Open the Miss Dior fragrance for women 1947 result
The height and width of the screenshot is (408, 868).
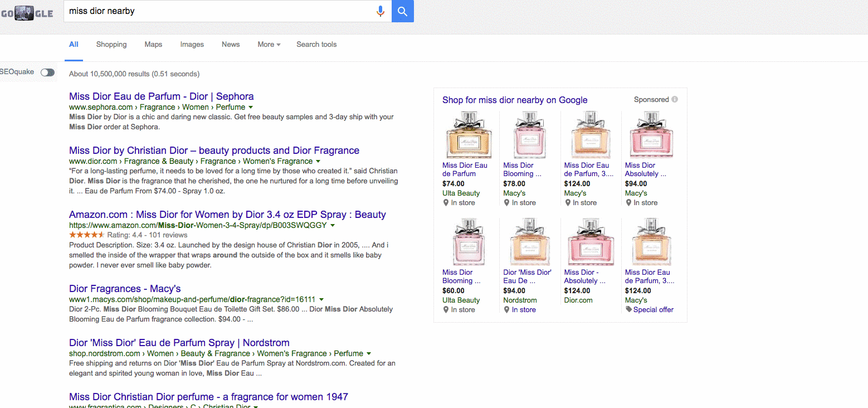coord(208,397)
